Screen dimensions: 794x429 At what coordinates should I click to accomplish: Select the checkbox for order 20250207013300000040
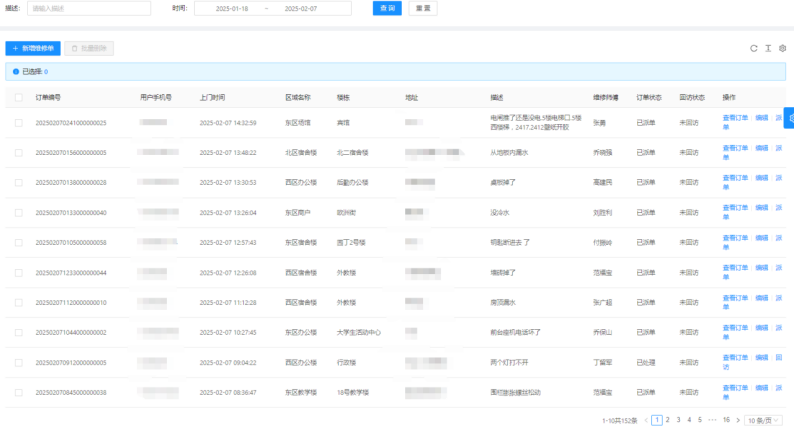(x=19, y=213)
